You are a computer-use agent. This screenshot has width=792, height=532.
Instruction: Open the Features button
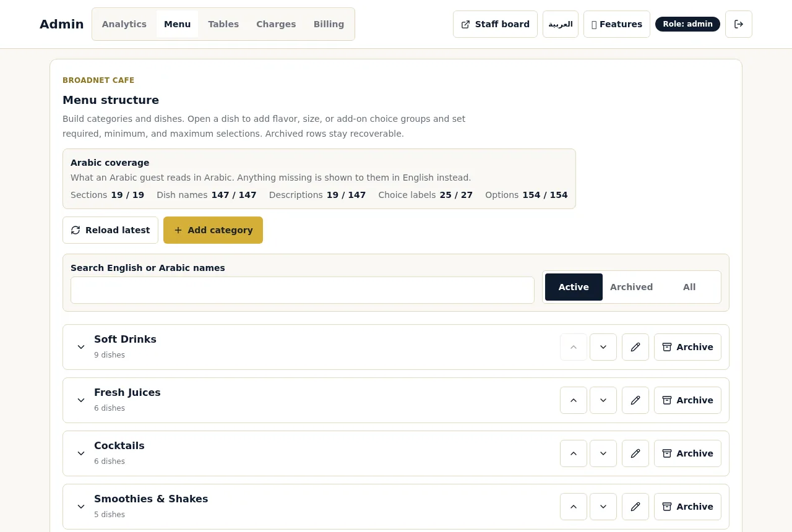click(617, 24)
